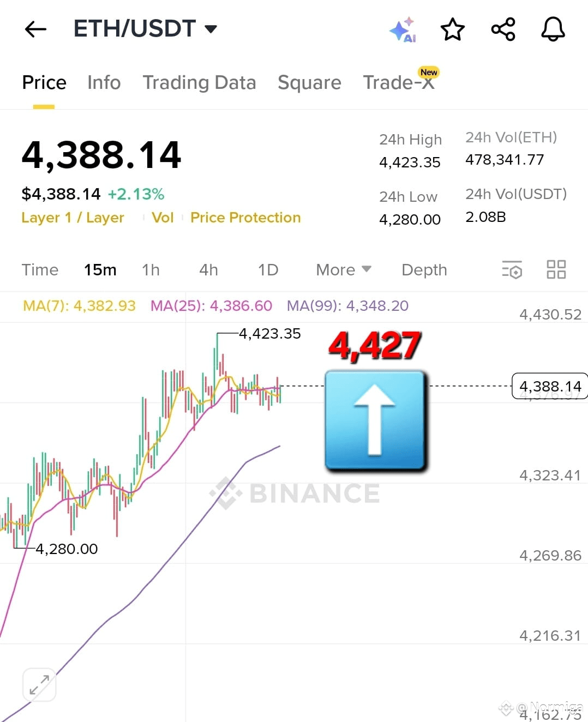This screenshot has width=588, height=722.
Task: Switch chart to 1h interval
Action: click(151, 270)
